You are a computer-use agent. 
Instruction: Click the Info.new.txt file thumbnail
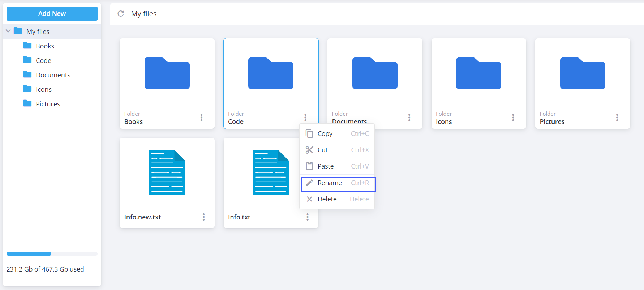[167, 173]
